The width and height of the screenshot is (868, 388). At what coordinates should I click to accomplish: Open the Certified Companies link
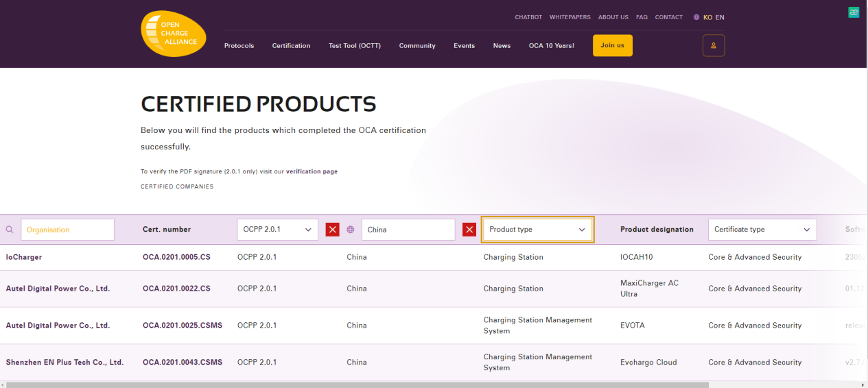(x=177, y=186)
